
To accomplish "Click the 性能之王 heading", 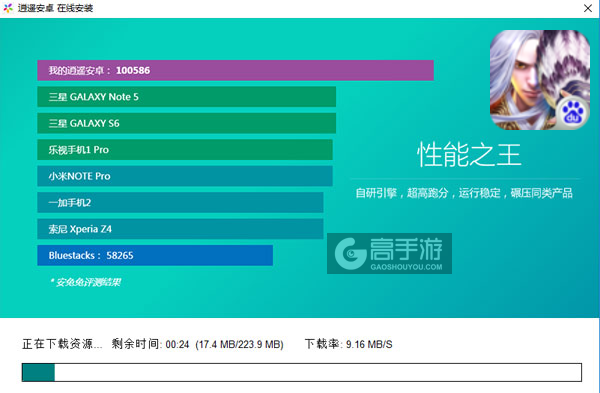I will coord(469,155).
